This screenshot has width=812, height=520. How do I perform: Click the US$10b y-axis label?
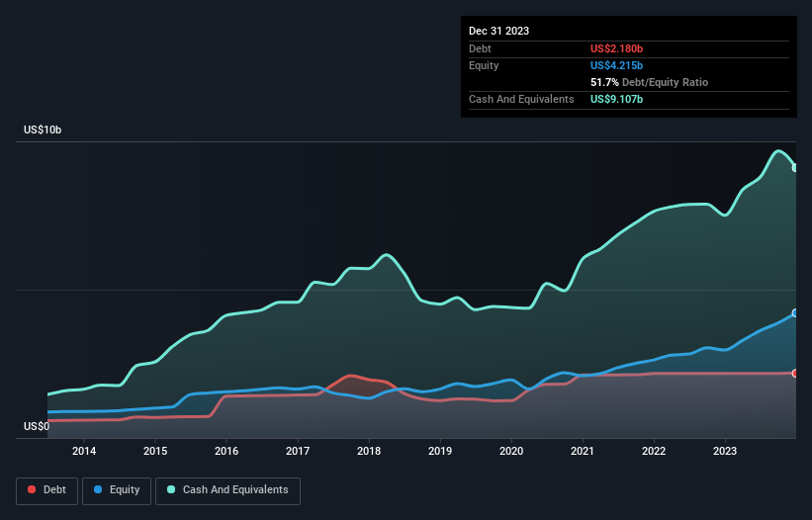[43, 130]
